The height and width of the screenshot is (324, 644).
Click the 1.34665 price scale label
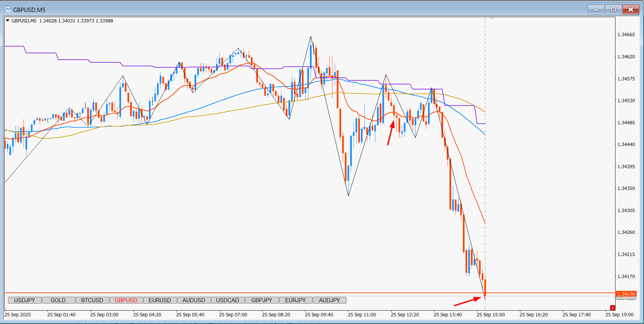click(626, 35)
